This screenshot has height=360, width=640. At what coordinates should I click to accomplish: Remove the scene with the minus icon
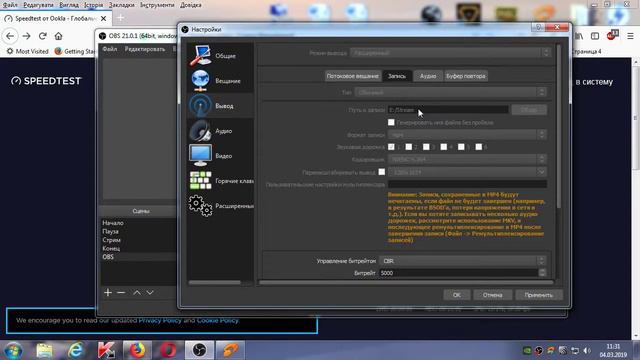[121, 292]
